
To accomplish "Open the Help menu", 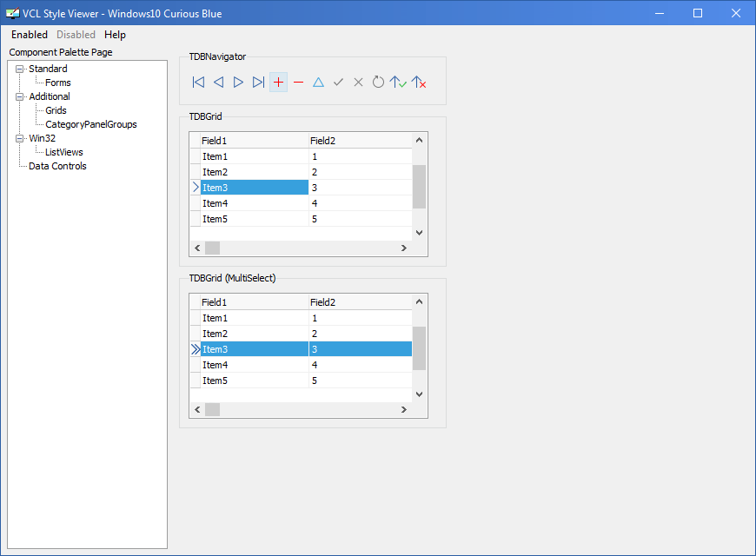I will point(115,35).
